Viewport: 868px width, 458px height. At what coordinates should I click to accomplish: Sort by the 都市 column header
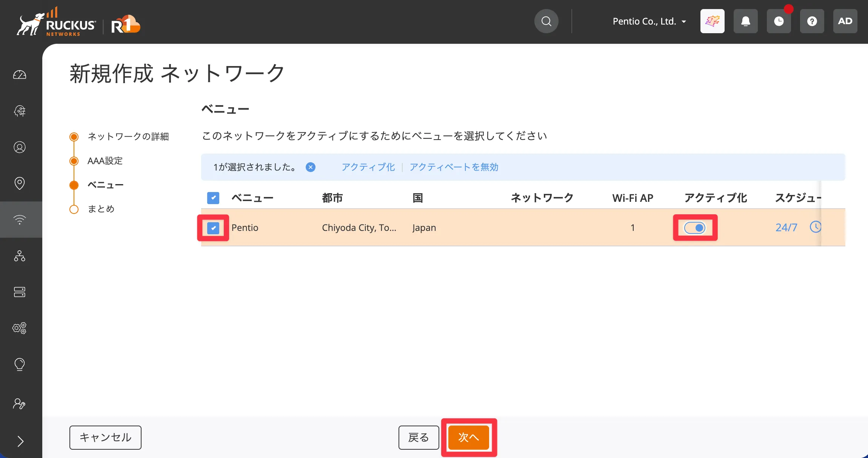coord(332,198)
